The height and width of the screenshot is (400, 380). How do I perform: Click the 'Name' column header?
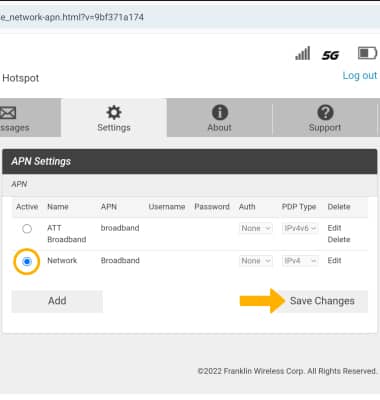[58, 207]
